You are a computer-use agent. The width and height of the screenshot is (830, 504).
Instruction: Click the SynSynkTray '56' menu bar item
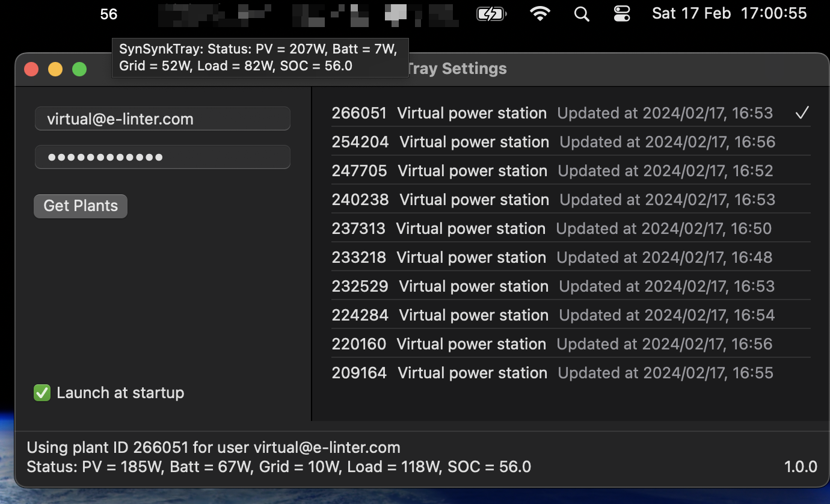tap(109, 14)
